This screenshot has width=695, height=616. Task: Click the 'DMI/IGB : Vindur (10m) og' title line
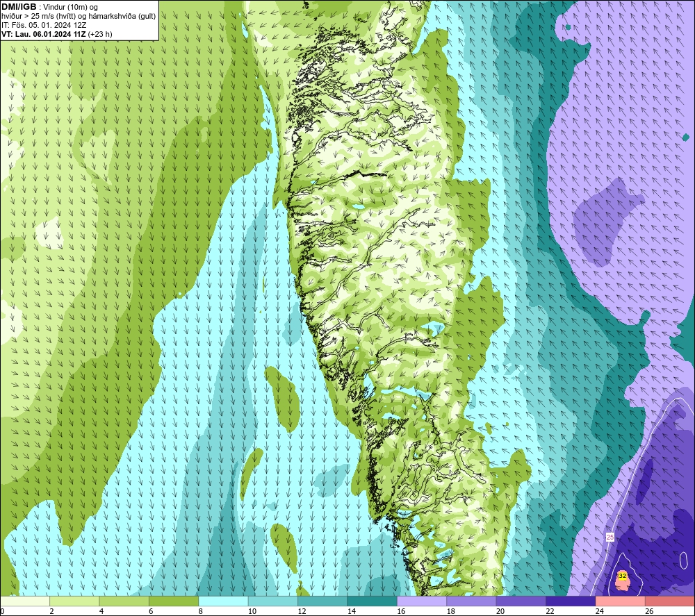49,7
